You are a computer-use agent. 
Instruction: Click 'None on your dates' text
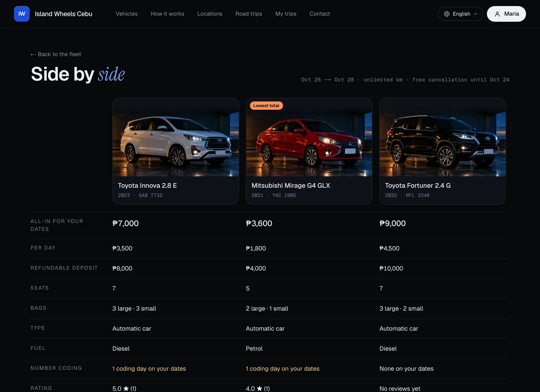click(406, 369)
